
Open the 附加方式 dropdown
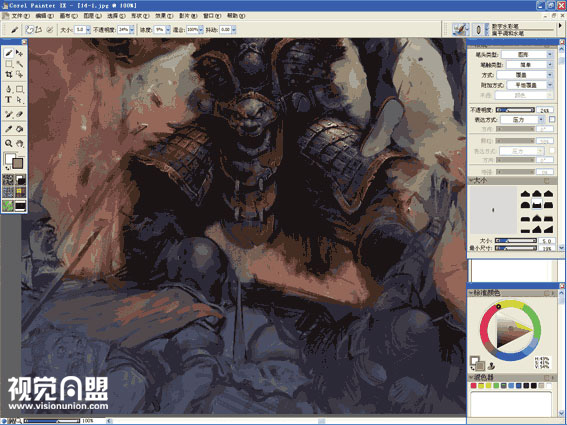click(x=530, y=85)
